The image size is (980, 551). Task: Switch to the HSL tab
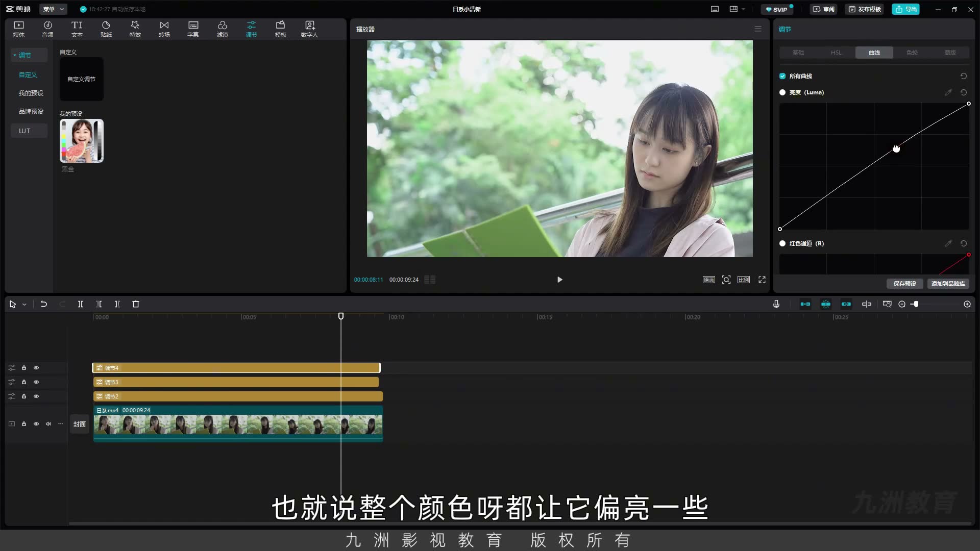point(836,53)
